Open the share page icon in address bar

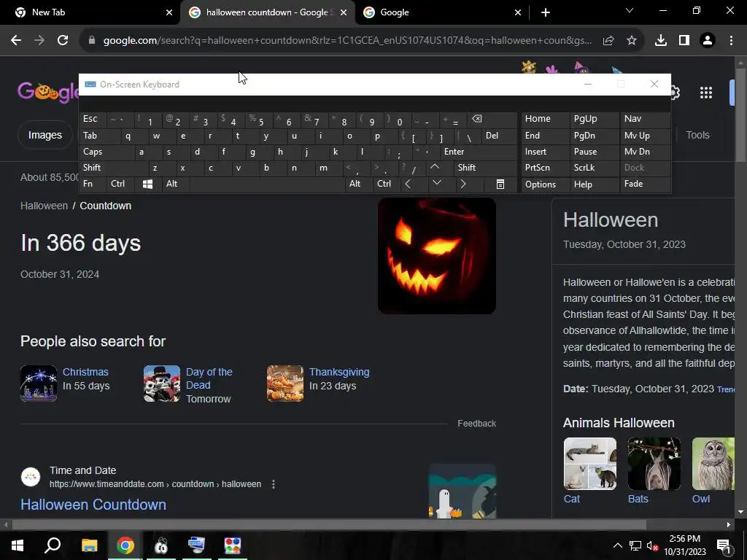[x=608, y=41]
